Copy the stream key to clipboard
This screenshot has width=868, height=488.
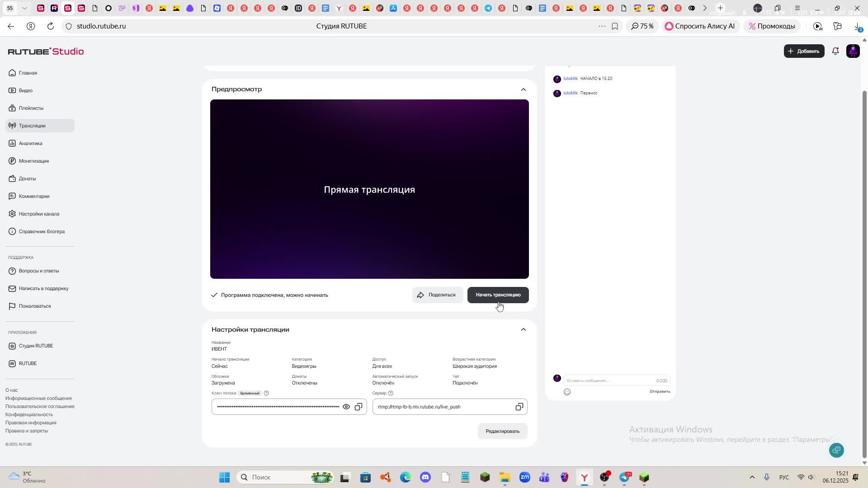pos(359,407)
